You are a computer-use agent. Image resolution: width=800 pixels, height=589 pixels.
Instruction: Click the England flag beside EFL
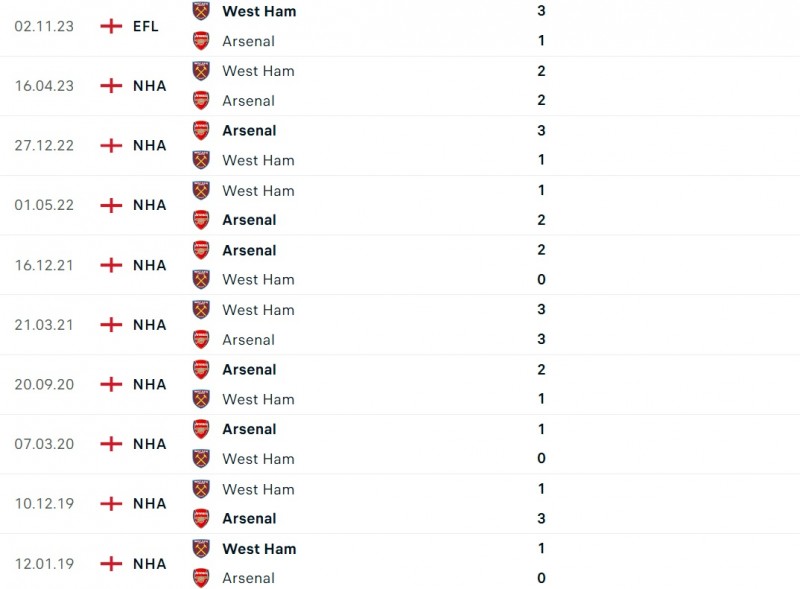[111, 26]
